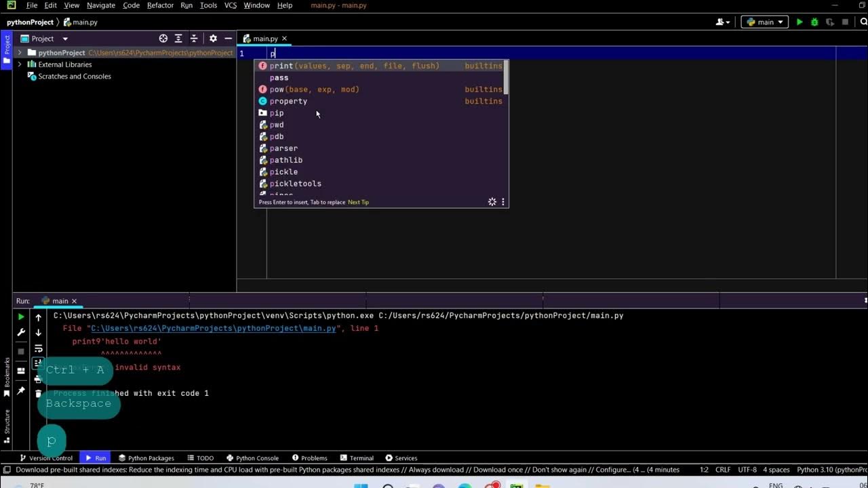Open the Refactor menu

click(x=160, y=5)
